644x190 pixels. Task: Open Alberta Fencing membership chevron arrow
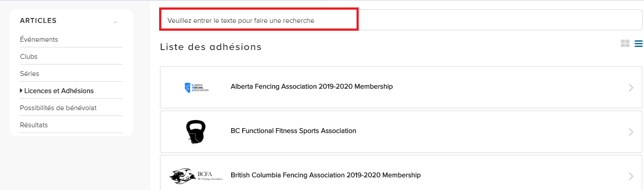631,88
